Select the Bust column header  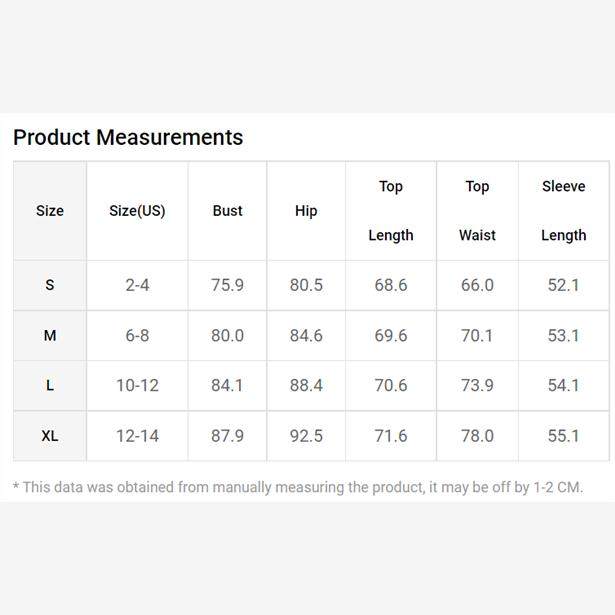tap(227, 211)
